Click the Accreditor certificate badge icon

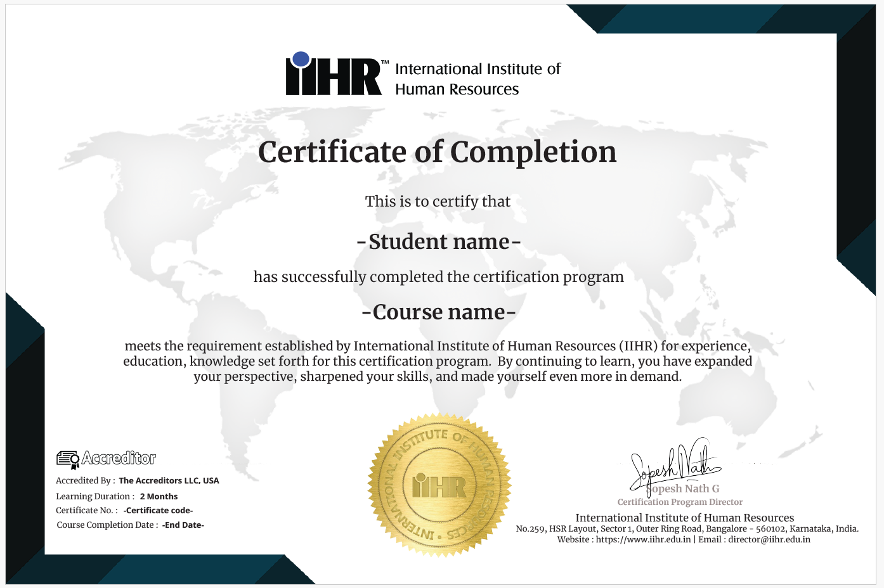(67, 459)
